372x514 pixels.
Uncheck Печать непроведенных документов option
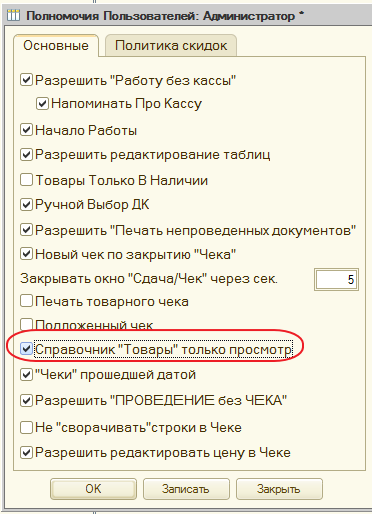(x=26, y=230)
